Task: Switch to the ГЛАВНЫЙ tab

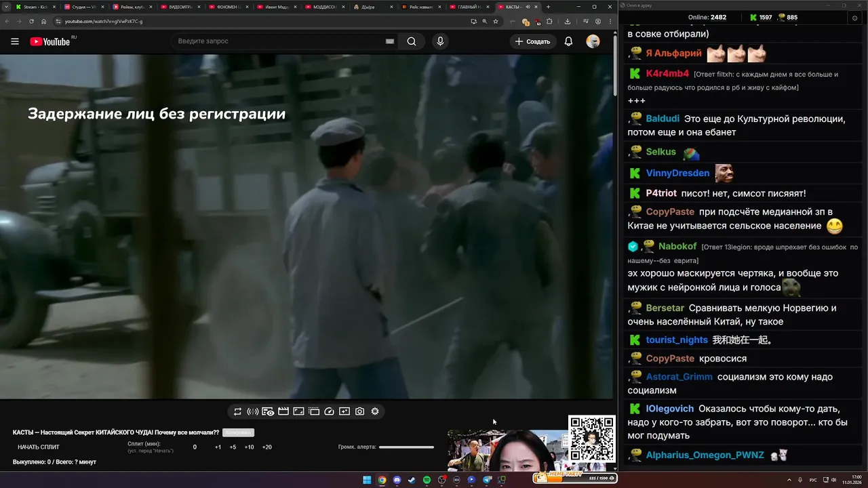Action: [470, 7]
